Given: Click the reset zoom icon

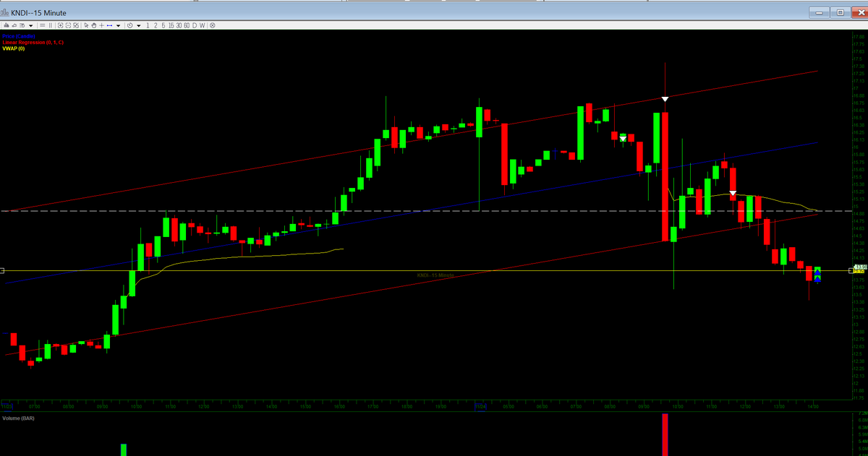Looking at the screenshot, I should pyautogui.click(x=76, y=25).
